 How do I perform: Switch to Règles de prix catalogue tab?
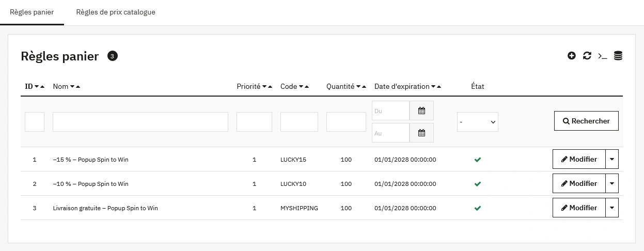(116, 12)
